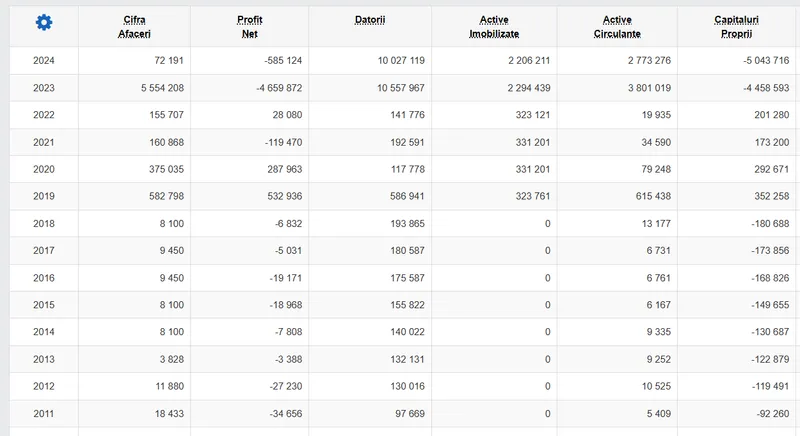Click the 2011 year cell

pos(44,414)
